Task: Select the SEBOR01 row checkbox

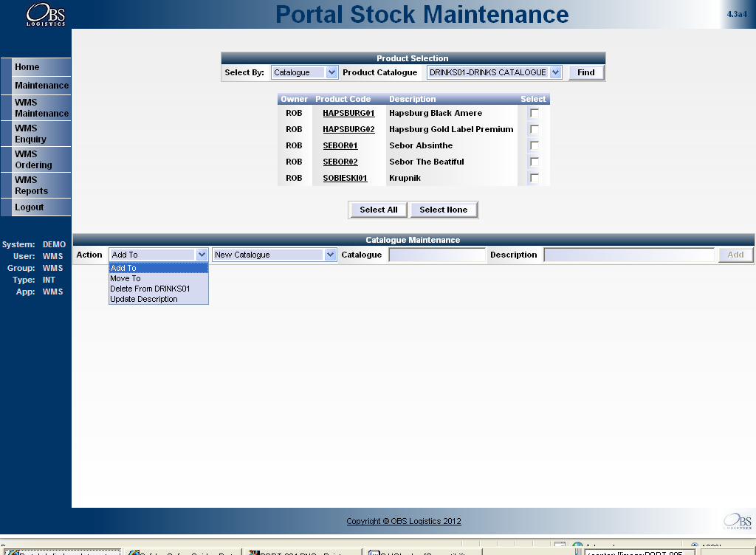Action: [x=535, y=145]
